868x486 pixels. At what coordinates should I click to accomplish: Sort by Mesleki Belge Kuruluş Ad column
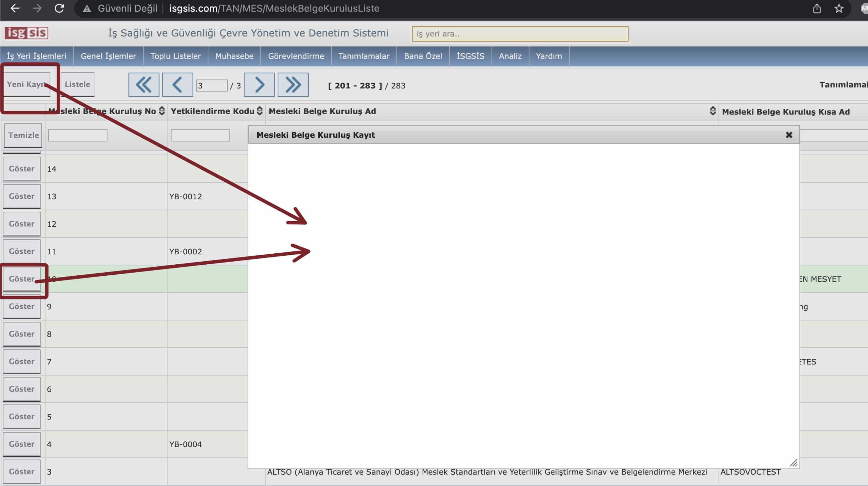coord(713,111)
